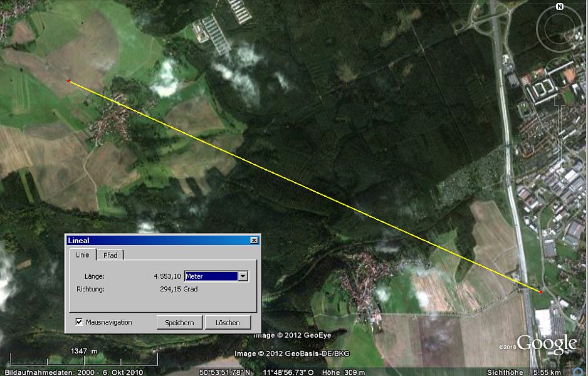
Task: Click the yellow measurement line
Action: point(304,186)
